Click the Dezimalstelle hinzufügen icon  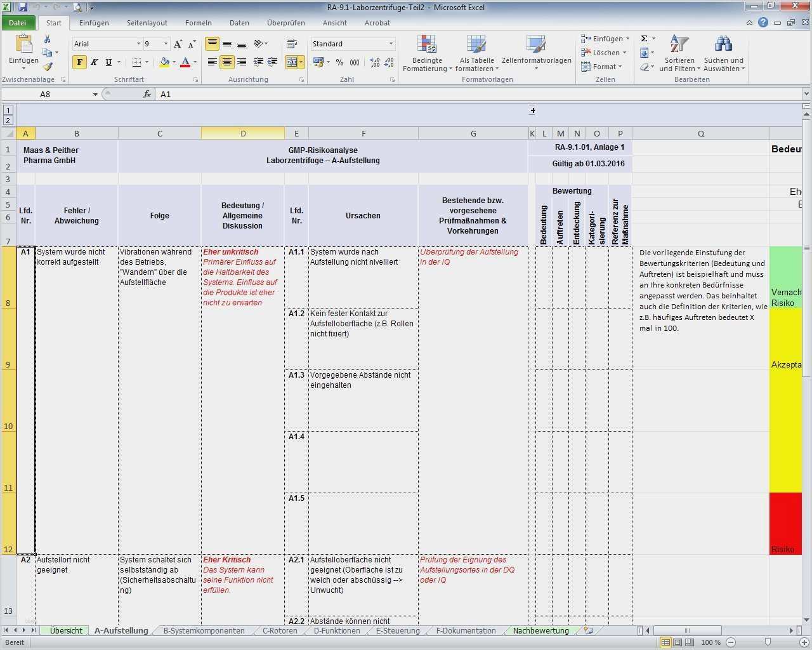tap(376, 63)
